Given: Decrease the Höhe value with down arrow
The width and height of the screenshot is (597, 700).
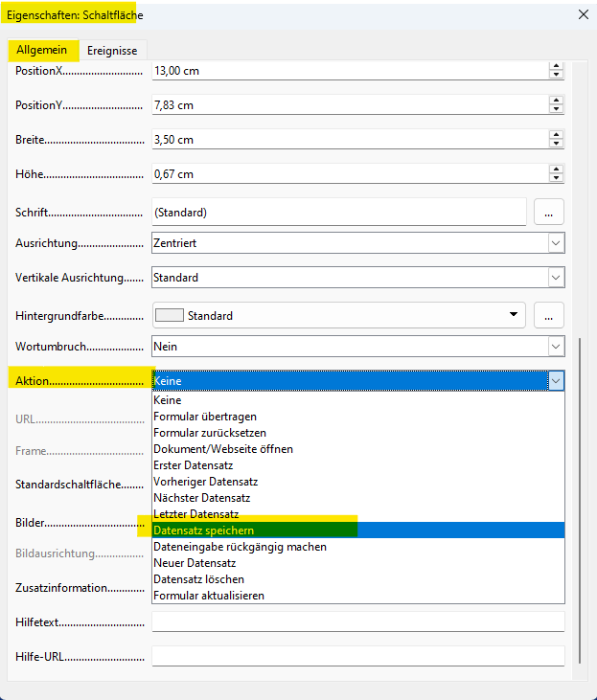Looking at the screenshot, I should click(556, 178).
